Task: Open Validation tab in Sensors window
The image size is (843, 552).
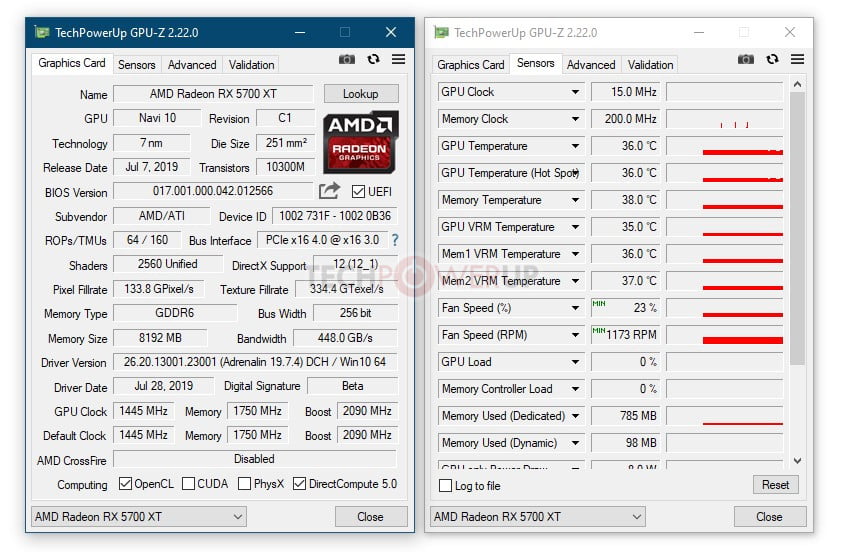Action: click(650, 65)
